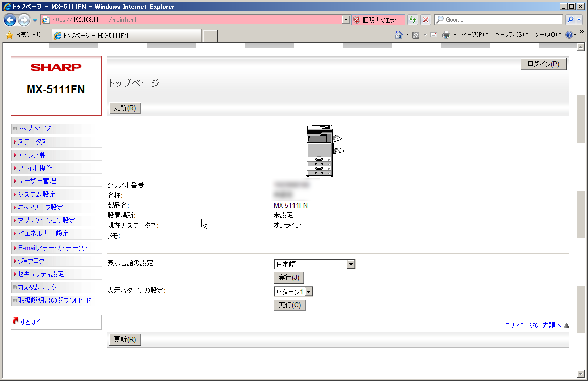Click the Stop loading X icon
The height and width of the screenshot is (381, 588).
click(426, 20)
